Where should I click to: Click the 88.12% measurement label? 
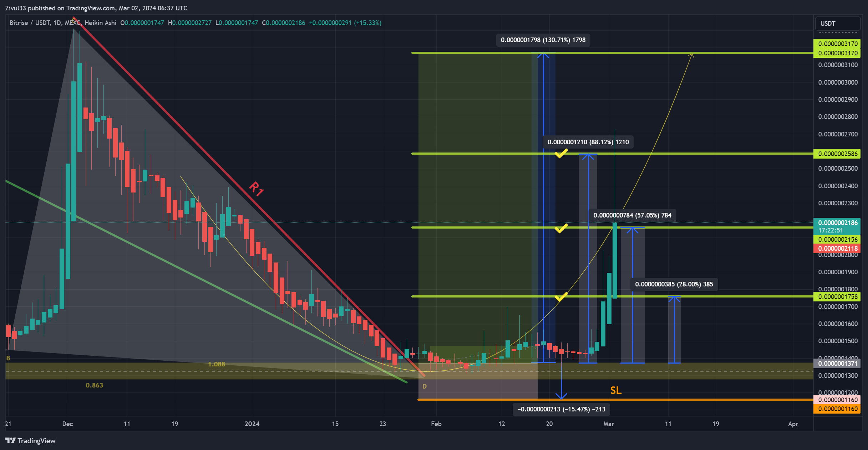pyautogui.click(x=588, y=142)
